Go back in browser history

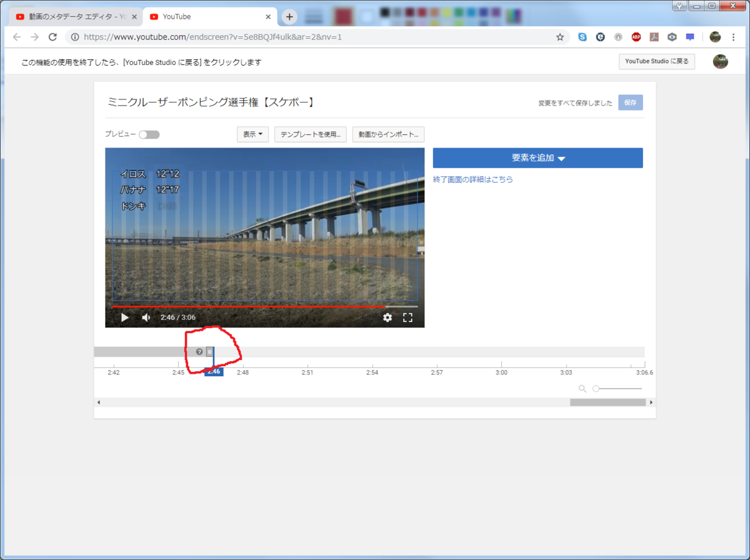17,37
